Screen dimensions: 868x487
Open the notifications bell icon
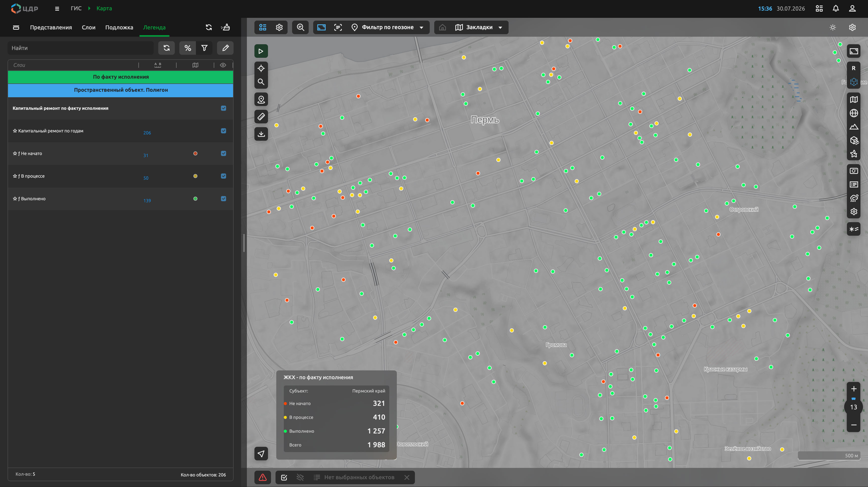[x=836, y=9]
